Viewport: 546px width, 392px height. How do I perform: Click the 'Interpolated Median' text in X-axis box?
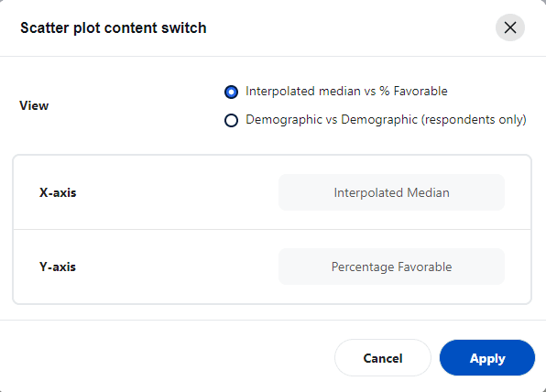(x=391, y=192)
